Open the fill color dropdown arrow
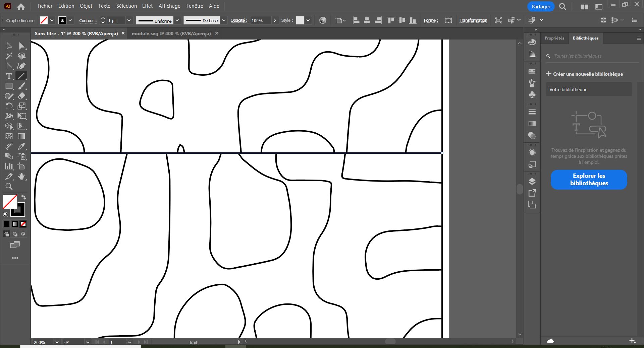Screen dimensions: 644x348 pyautogui.click(x=52, y=20)
